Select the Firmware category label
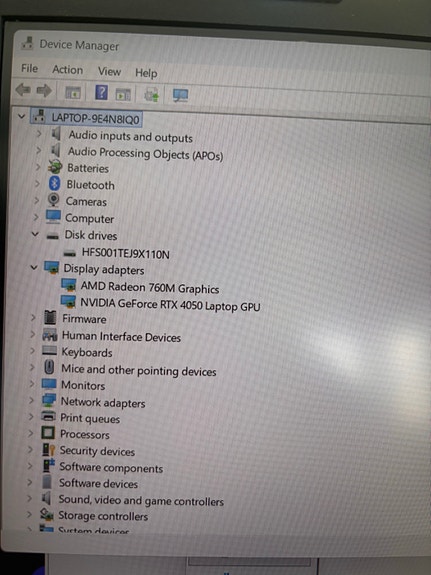Image resolution: width=431 pixels, height=575 pixels. pyautogui.click(x=84, y=318)
